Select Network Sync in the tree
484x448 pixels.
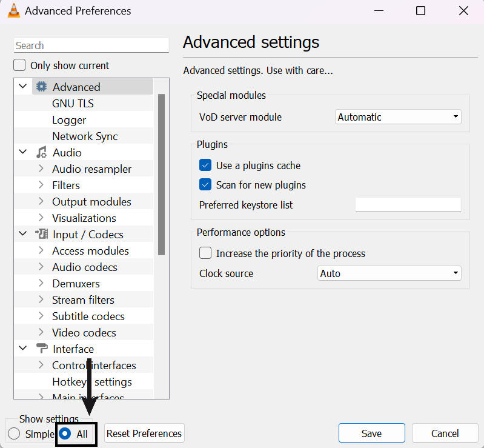pyautogui.click(x=85, y=136)
